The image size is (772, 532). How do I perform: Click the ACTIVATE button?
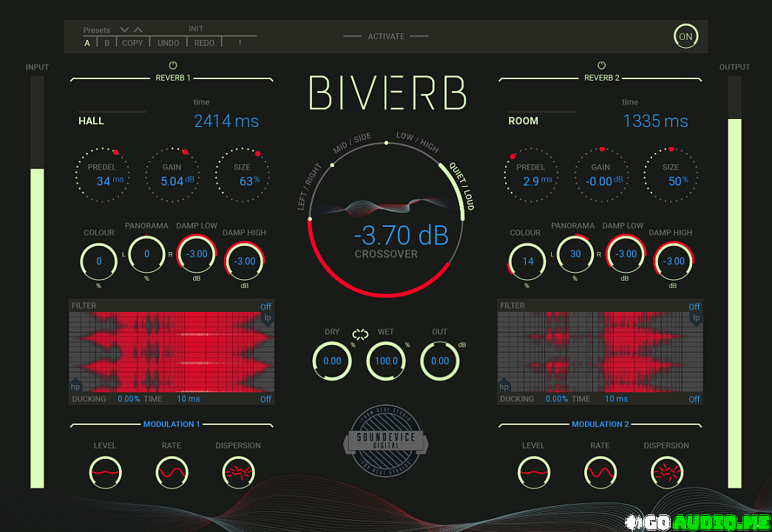(386, 36)
